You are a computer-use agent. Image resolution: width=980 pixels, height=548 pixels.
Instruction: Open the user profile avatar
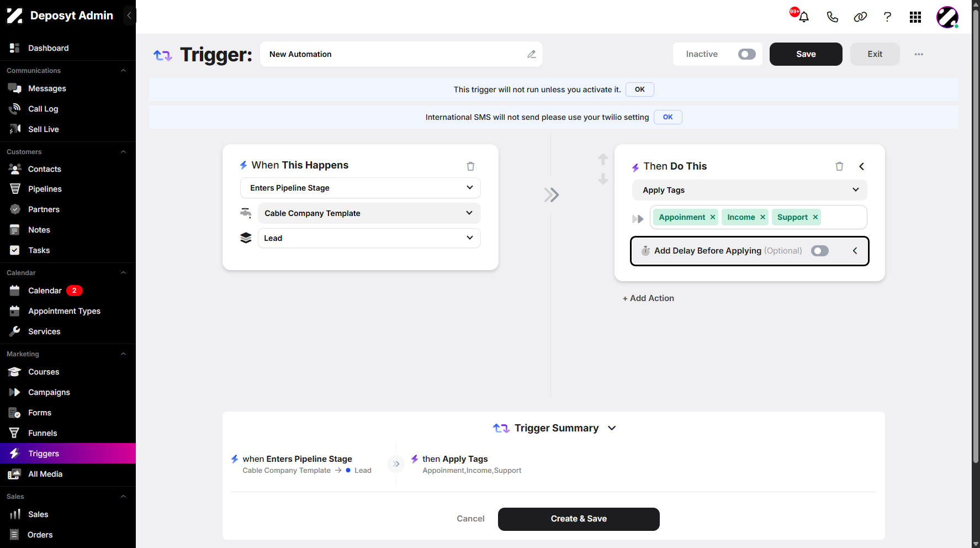click(947, 17)
